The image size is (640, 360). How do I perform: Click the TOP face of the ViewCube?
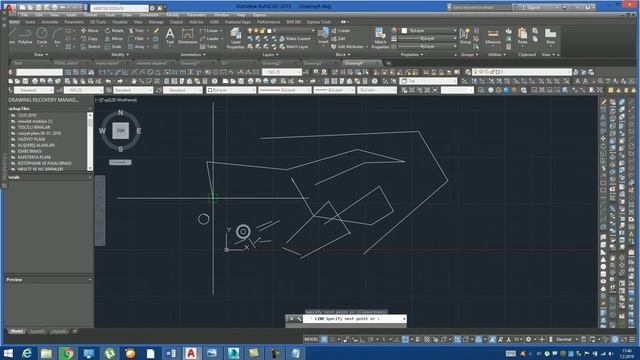[x=120, y=131]
